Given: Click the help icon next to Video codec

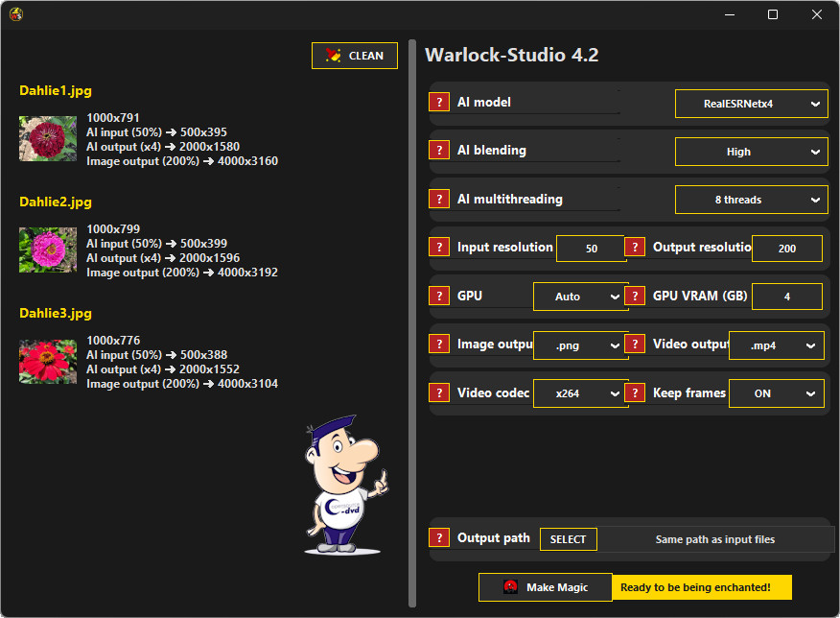Looking at the screenshot, I should pyautogui.click(x=439, y=393).
